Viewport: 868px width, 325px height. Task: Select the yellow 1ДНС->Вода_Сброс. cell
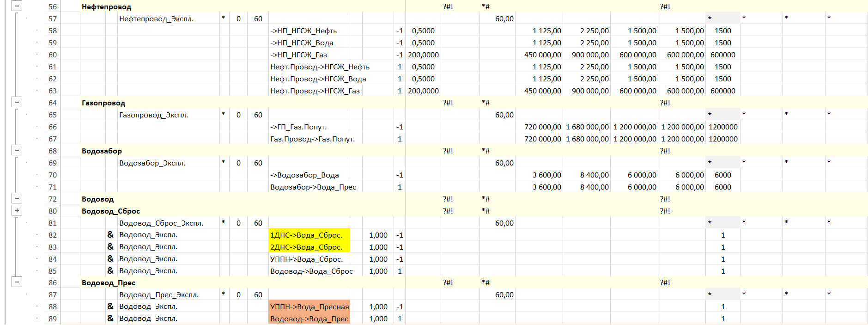[309, 235]
